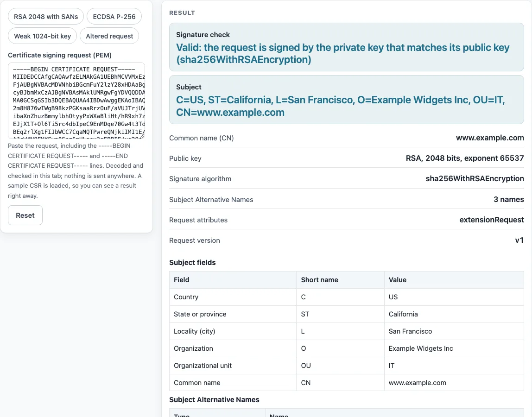Click the 'RSA, 2048 bits, exponent 65537' value
The height and width of the screenshot is (417, 532).
(x=465, y=158)
